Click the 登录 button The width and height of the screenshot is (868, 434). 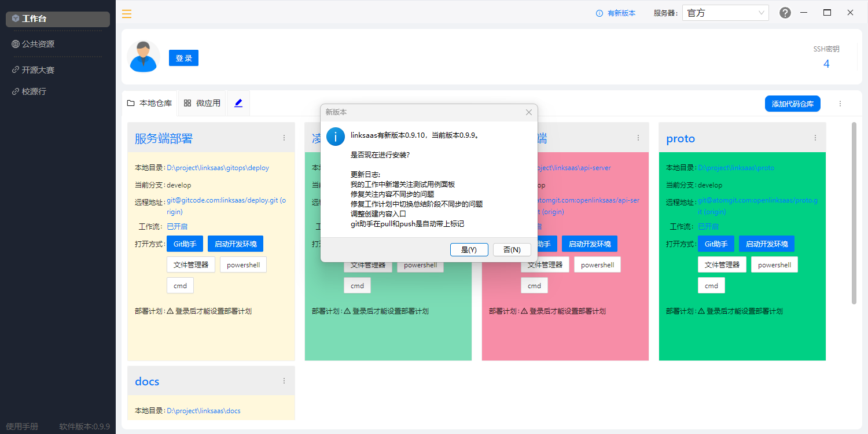[183, 58]
